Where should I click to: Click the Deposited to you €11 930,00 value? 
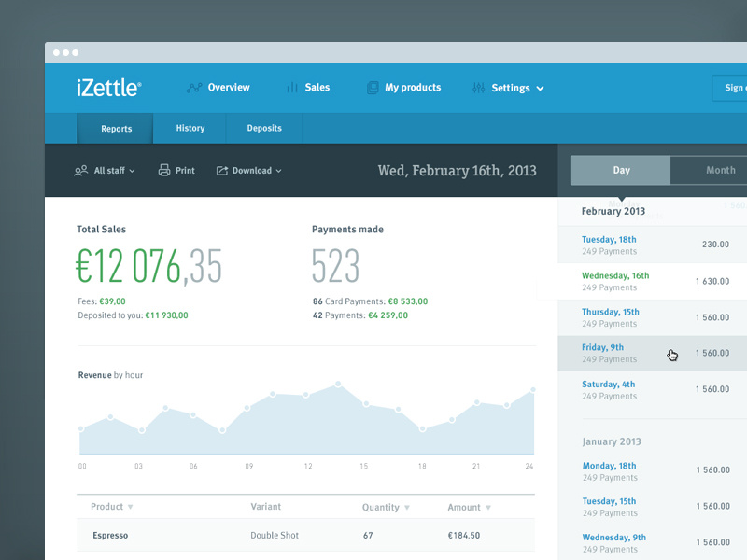167,315
